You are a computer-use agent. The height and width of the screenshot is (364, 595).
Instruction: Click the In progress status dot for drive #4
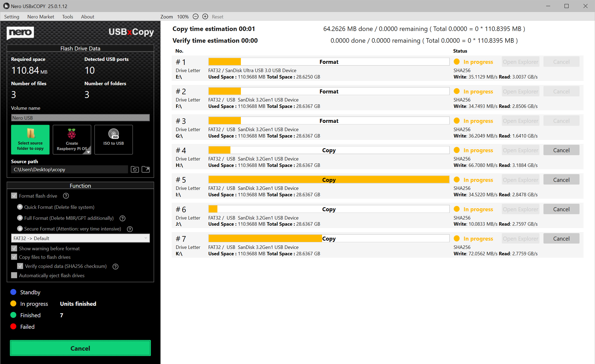(x=457, y=150)
